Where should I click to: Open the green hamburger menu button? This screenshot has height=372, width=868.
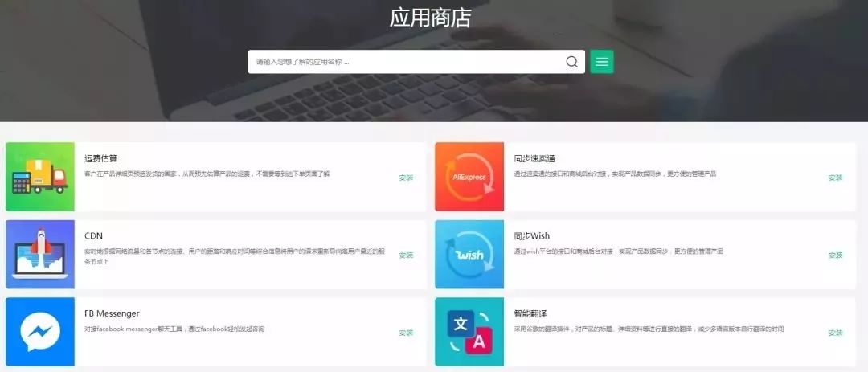point(602,61)
